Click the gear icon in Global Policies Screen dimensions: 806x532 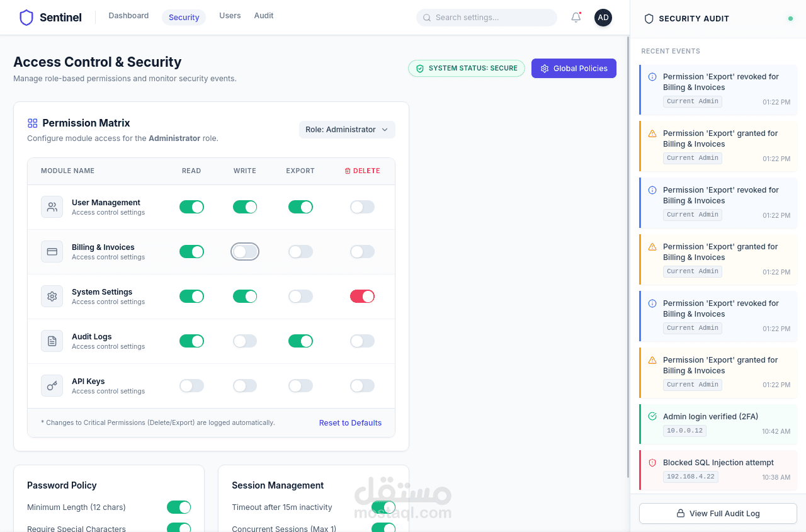click(x=545, y=69)
